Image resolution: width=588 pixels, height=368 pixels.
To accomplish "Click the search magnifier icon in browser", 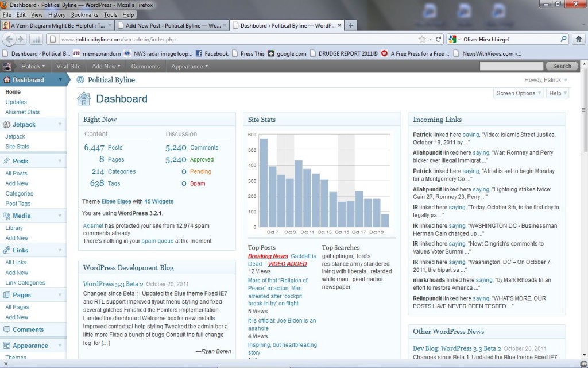I will [x=563, y=39].
